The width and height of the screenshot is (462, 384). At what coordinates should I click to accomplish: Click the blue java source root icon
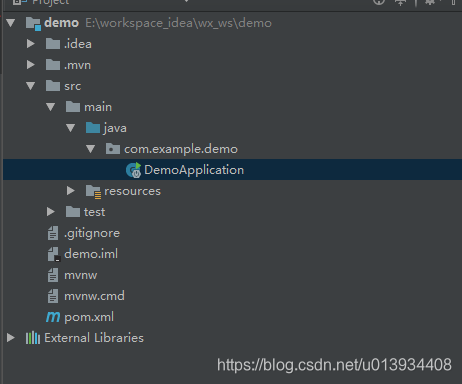point(93,128)
